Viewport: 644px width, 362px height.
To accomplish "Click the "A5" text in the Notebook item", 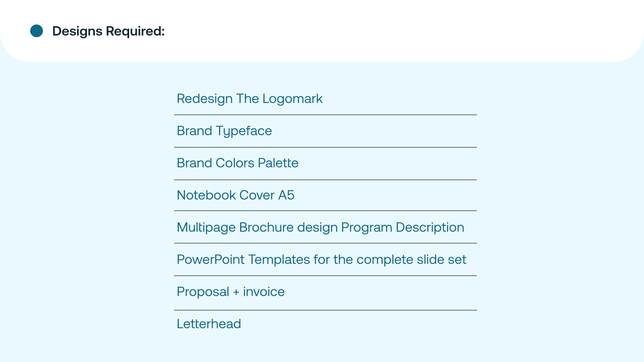I will pyautogui.click(x=286, y=195).
